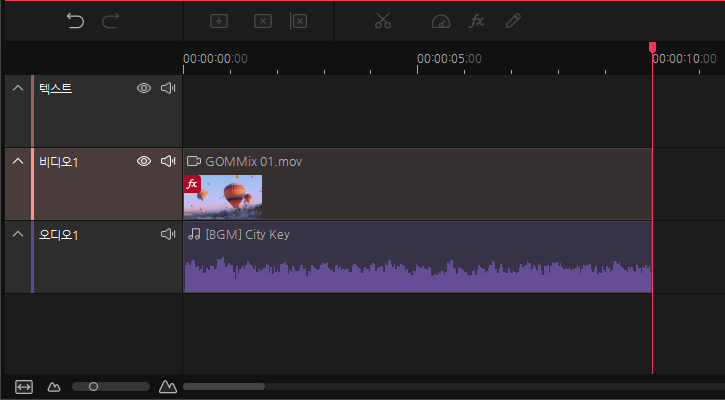The image size is (725, 400).
Task: Click the red fx badge on the video clip
Action: click(192, 184)
